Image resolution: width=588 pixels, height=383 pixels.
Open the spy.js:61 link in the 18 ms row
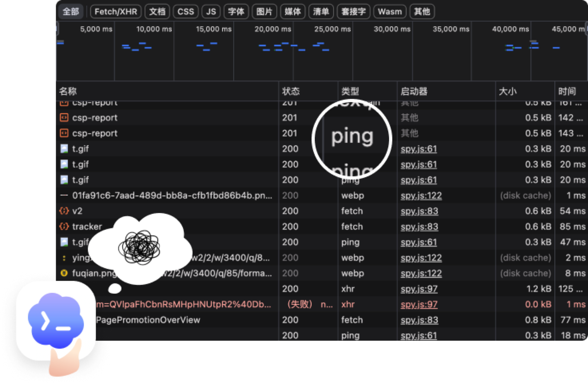click(419, 336)
